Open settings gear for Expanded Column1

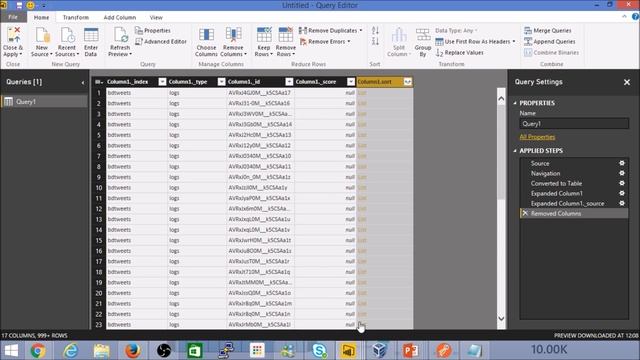point(622,193)
